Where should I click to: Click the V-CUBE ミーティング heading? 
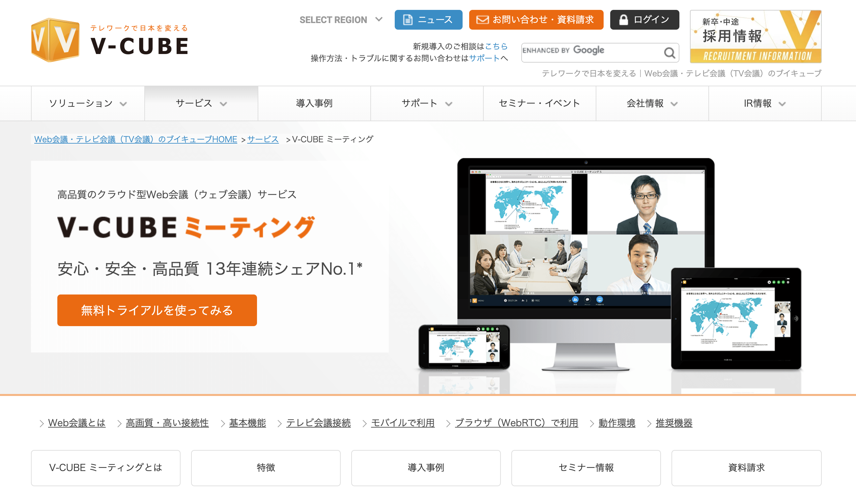tap(186, 227)
